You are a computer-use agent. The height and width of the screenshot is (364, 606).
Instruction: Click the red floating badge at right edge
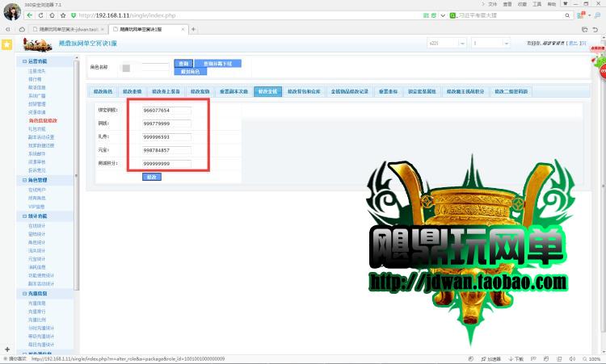click(602, 71)
